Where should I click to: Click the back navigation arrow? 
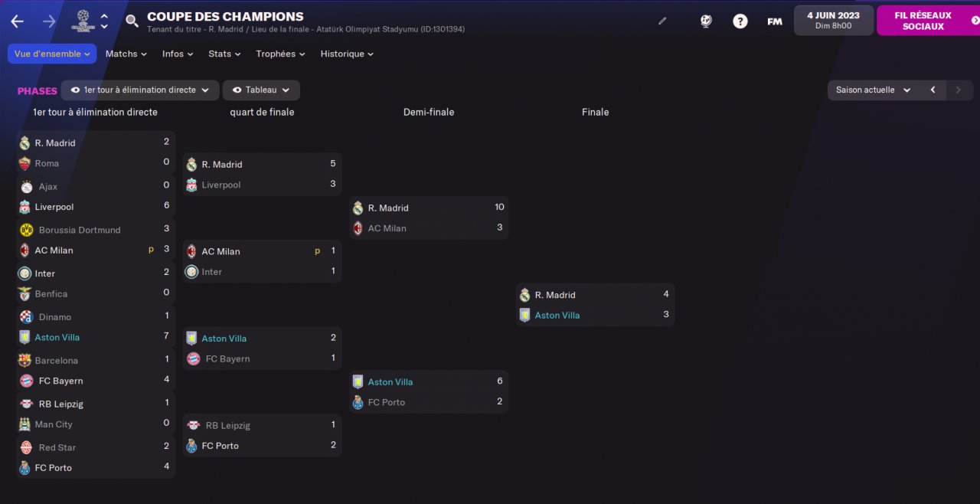17,21
